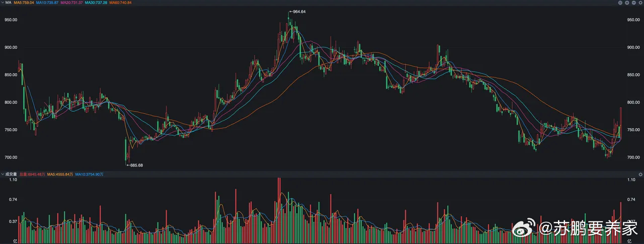Collapse the MA indicator panel chevron
This screenshot has height=244, width=644.
tap(3, 3)
